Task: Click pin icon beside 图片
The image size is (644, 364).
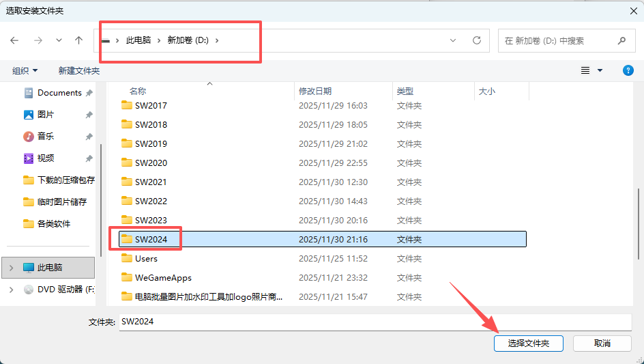Action: click(89, 115)
